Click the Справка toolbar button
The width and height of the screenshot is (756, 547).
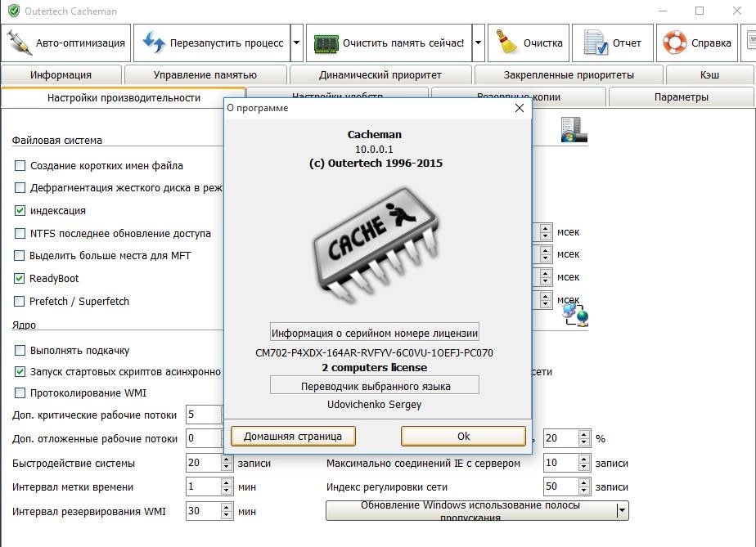[x=697, y=43]
